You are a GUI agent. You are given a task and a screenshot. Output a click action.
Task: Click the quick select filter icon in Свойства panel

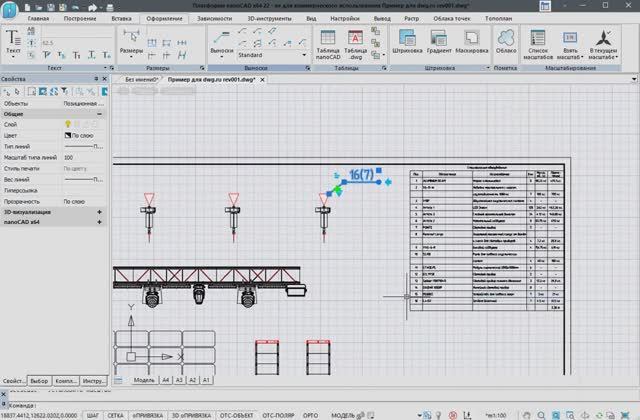click(65, 91)
